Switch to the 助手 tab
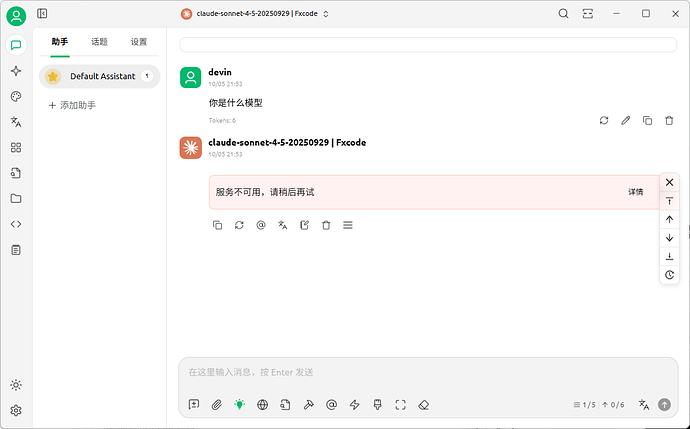The image size is (690, 429). [x=60, y=42]
